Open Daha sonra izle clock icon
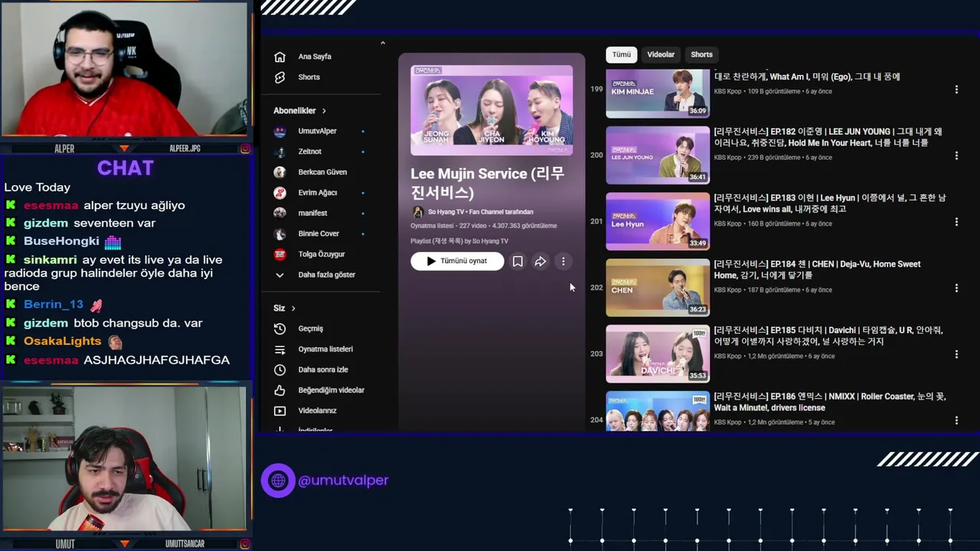980x551 pixels. pos(279,370)
